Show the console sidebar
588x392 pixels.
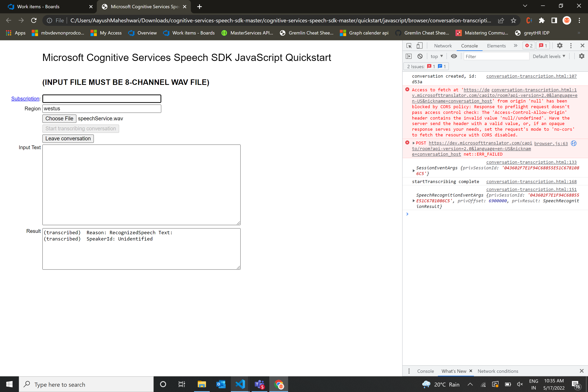click(409, 56)
